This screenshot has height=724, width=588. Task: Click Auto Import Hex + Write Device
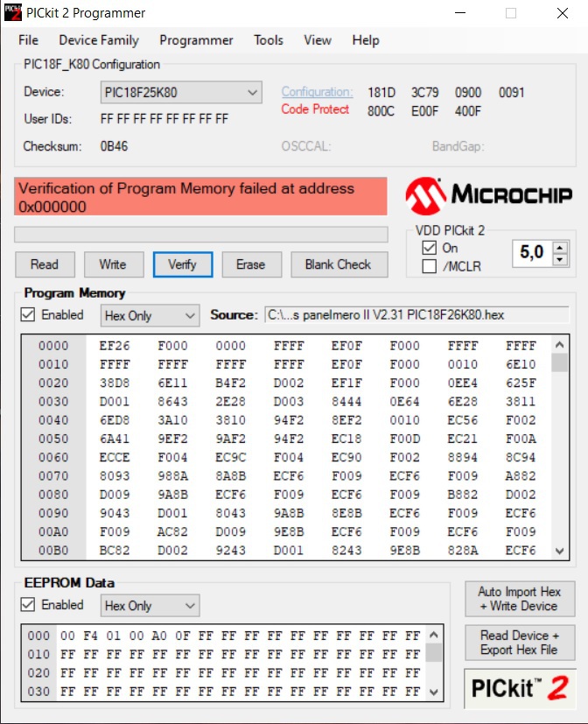[x=520, y=599]
